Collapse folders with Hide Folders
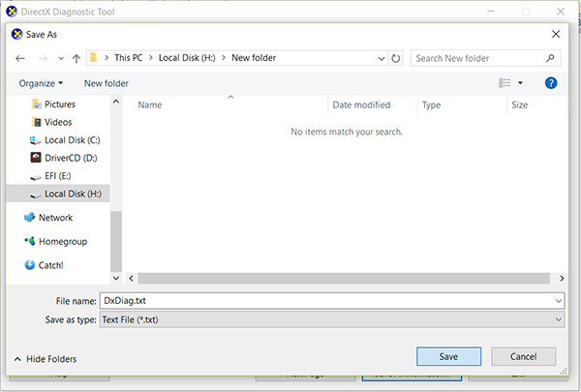 [x=46, y=359]
